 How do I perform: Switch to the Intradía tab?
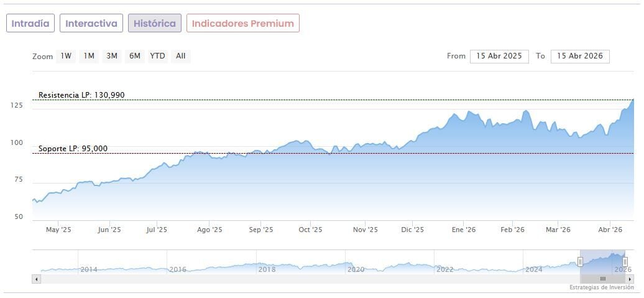tap(30, 23)
